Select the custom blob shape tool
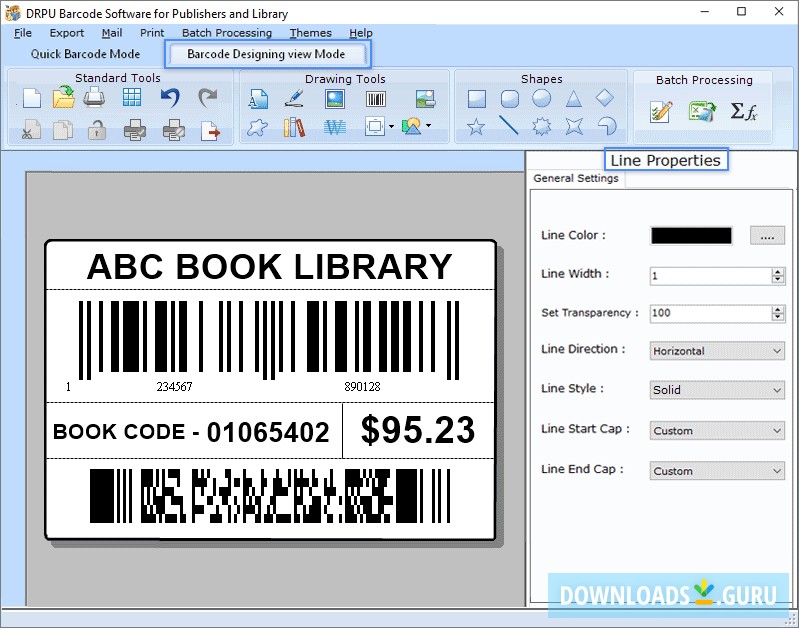 tap(257, 127)
